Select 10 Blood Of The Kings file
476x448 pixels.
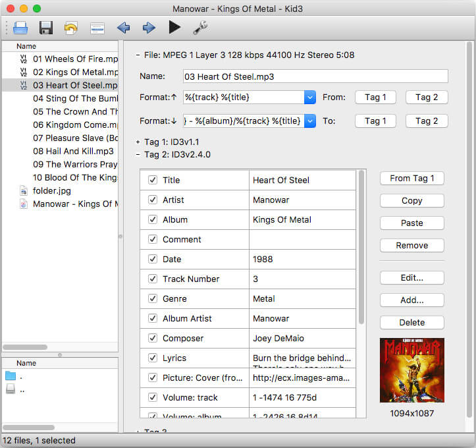[74, 177]
